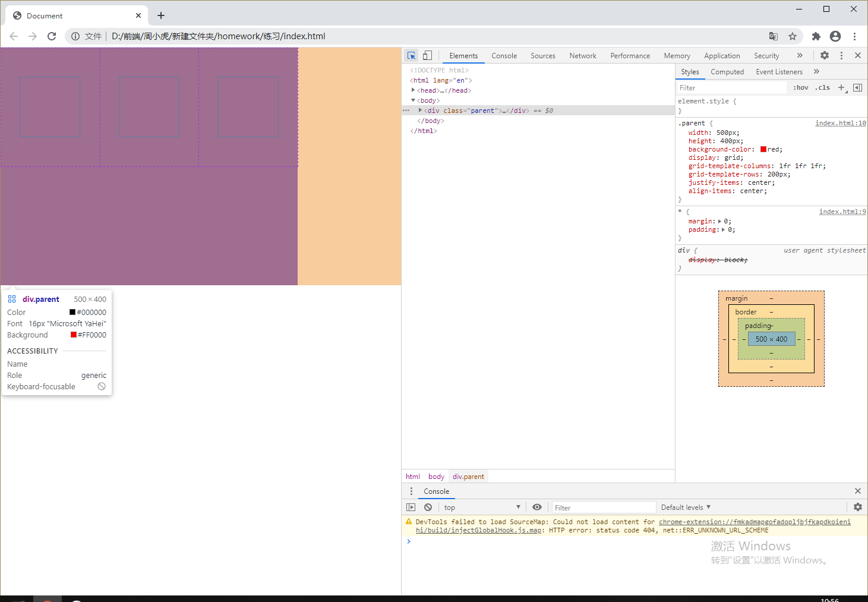The height and width of the screenshot is (602, 868).
Task: Go forward in browser
Action: tap(33, 36)
